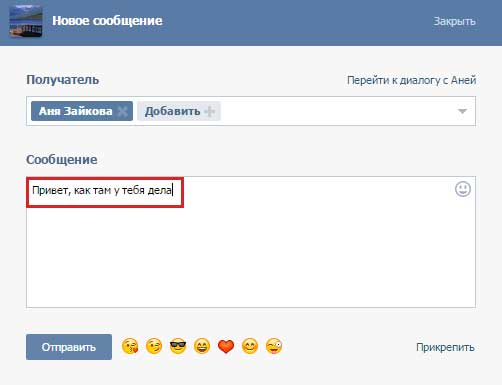Viewport: 502px width, 385px height.
Task: Click the Добавить recipient button
Action: pos(179,111)
